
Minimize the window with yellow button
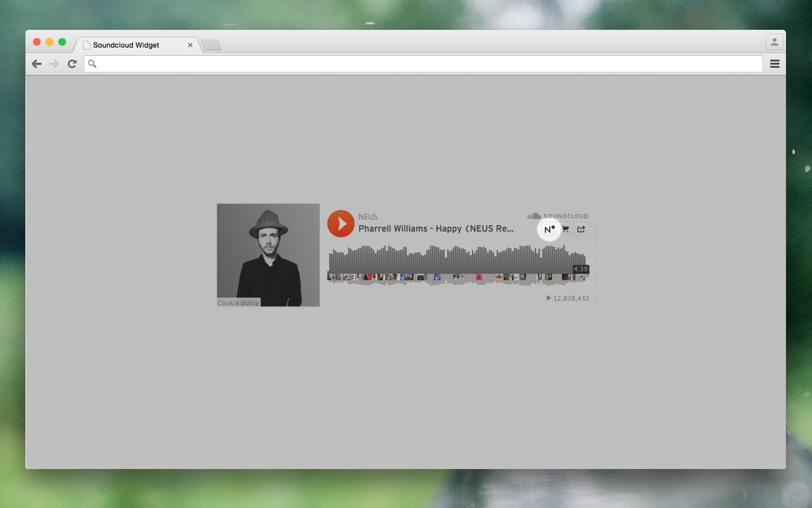click(49, 42)
